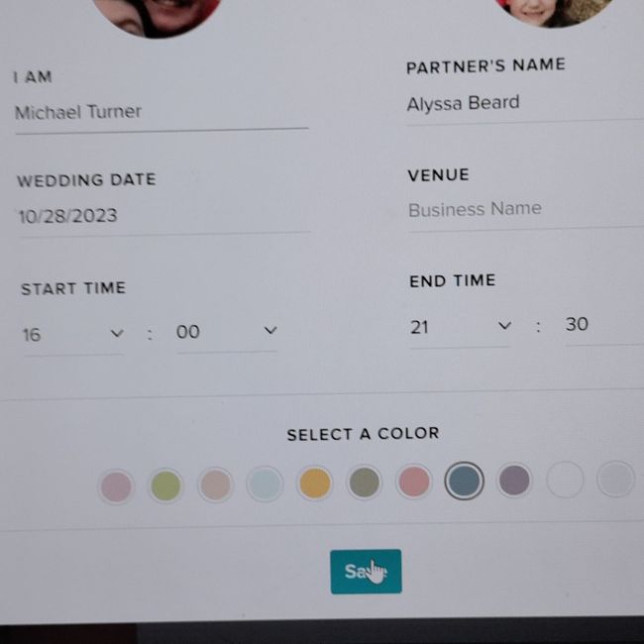Select the light pink color swatch
644x644 pixels.
point(116,486)
